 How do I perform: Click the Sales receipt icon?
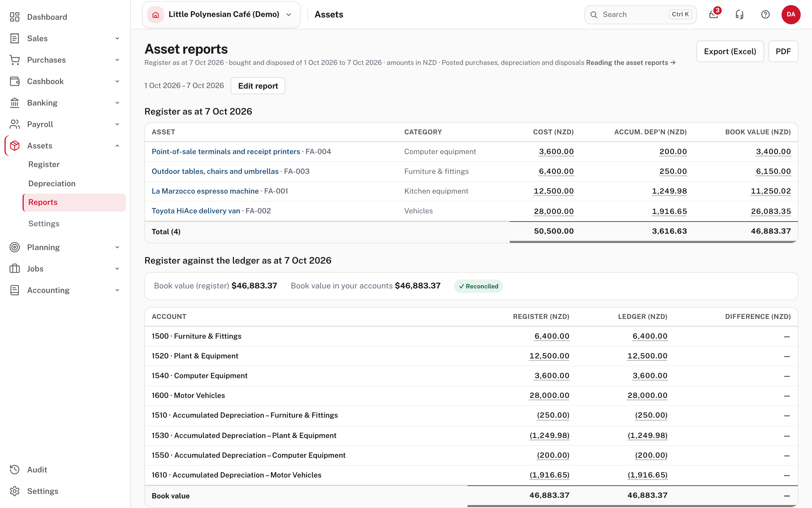point(14,38)
